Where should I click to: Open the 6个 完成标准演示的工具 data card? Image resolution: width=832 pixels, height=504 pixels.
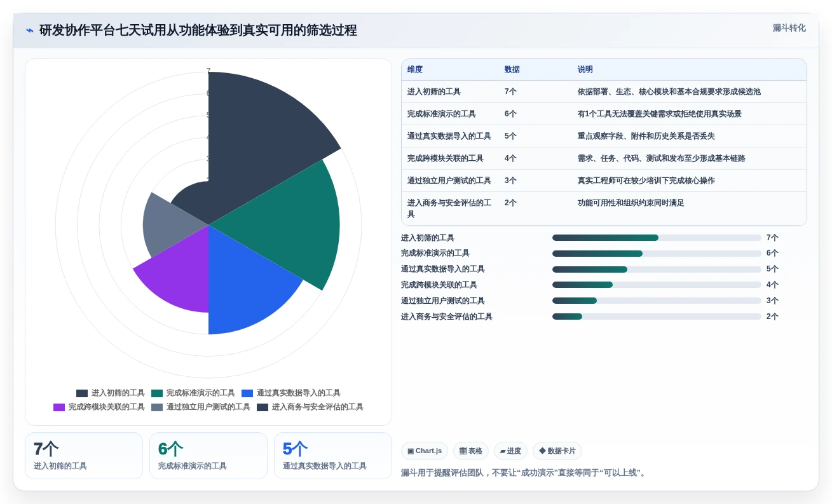point(208,456)
